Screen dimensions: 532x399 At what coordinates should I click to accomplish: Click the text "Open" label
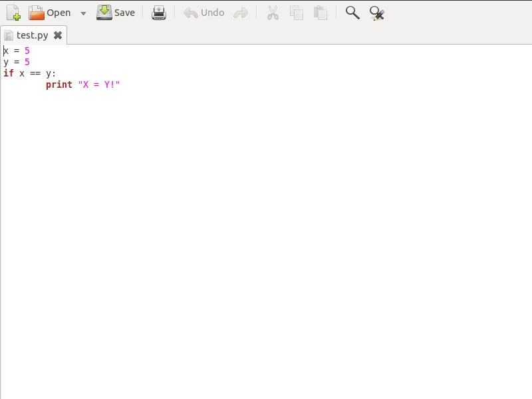point(59,13)
